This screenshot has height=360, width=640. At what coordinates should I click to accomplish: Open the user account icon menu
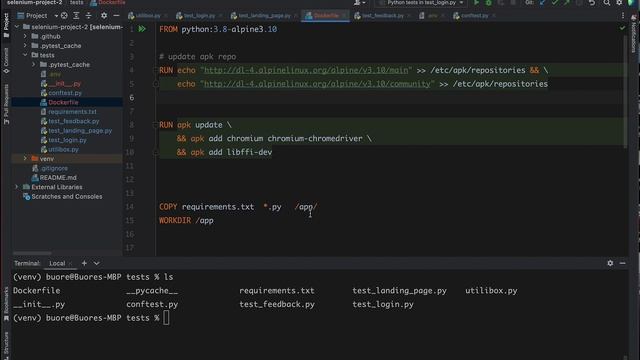pos(359,3)
